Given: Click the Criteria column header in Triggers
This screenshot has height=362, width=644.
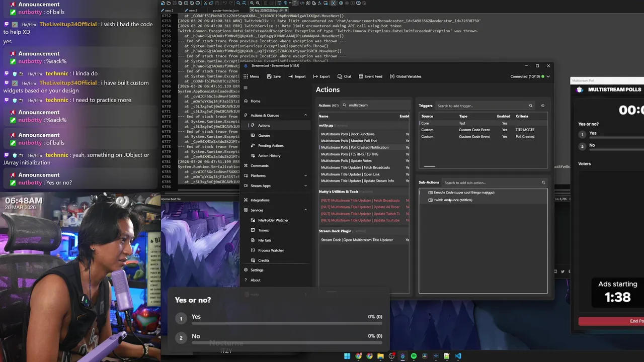Looking at the screenshot, I should (522, 116).
